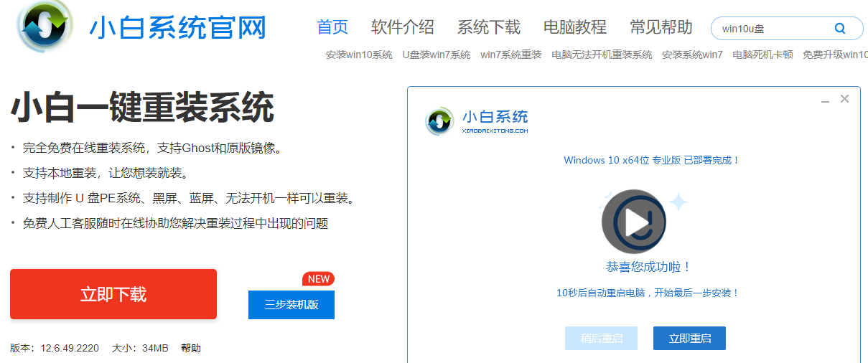The width and height of the screenshot is (868, 363).
Task: Click the 大小：34MB text
Action: tap(140, 348)
